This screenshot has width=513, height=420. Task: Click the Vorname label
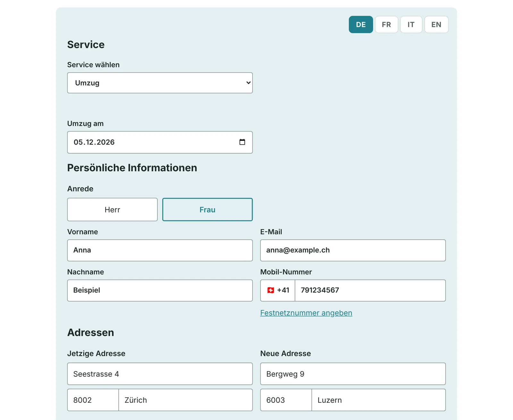[82, 232]
